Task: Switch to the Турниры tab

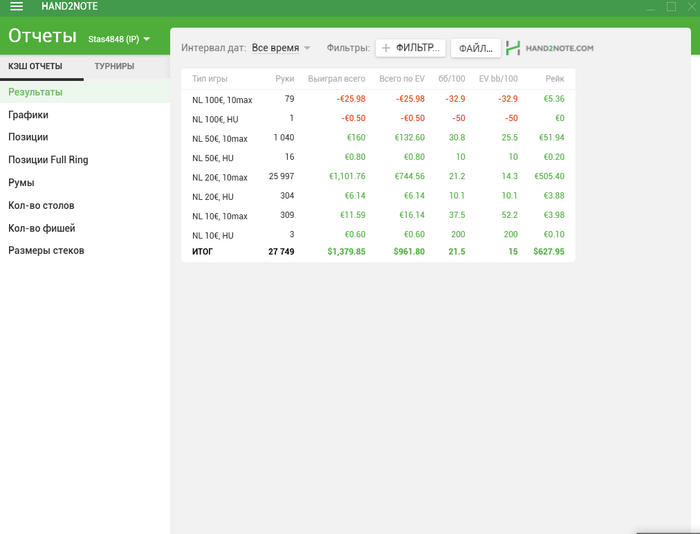Action: 114,67
